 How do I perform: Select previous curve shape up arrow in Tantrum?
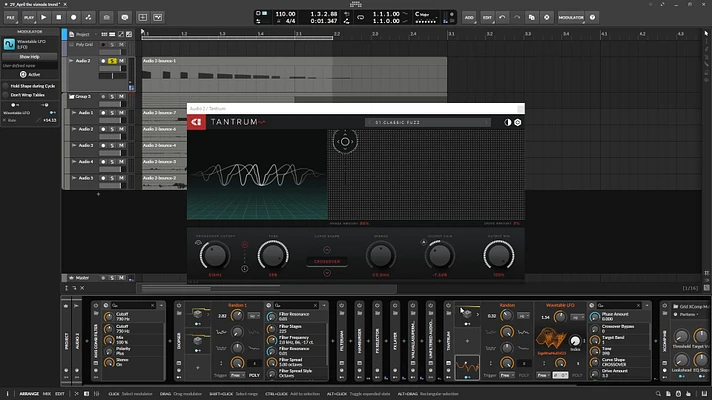point(327,250)
